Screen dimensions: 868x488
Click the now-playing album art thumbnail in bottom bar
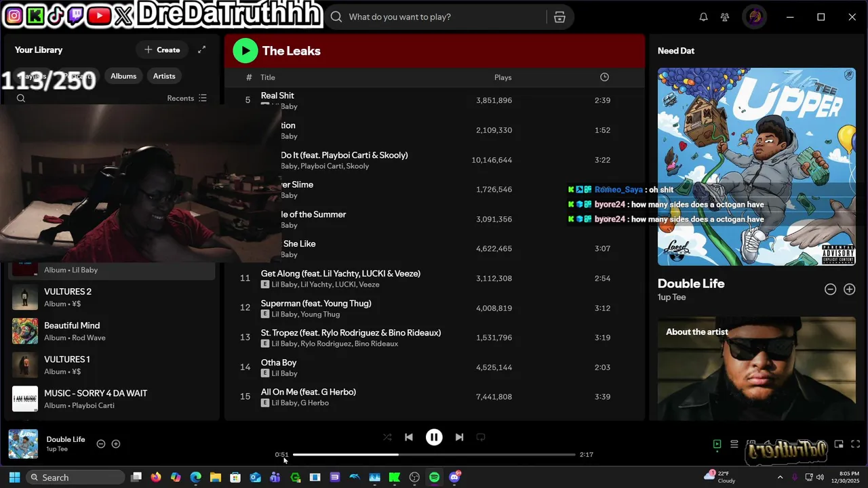23,444
